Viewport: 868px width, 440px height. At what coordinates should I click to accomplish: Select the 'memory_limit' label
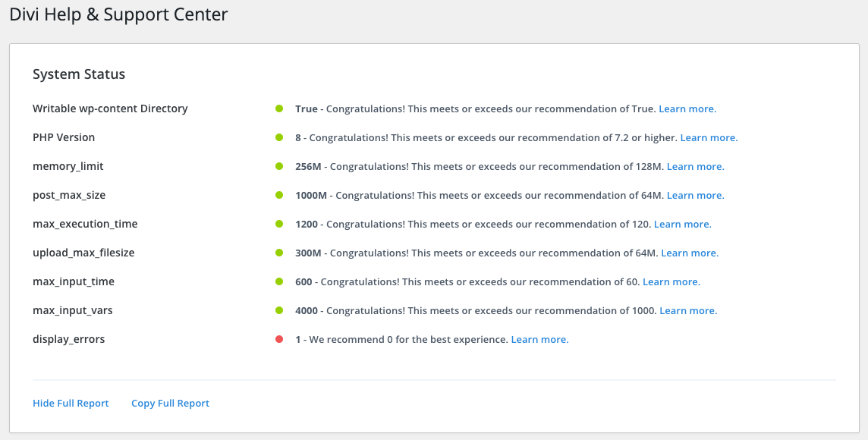(x=68, y=167)
